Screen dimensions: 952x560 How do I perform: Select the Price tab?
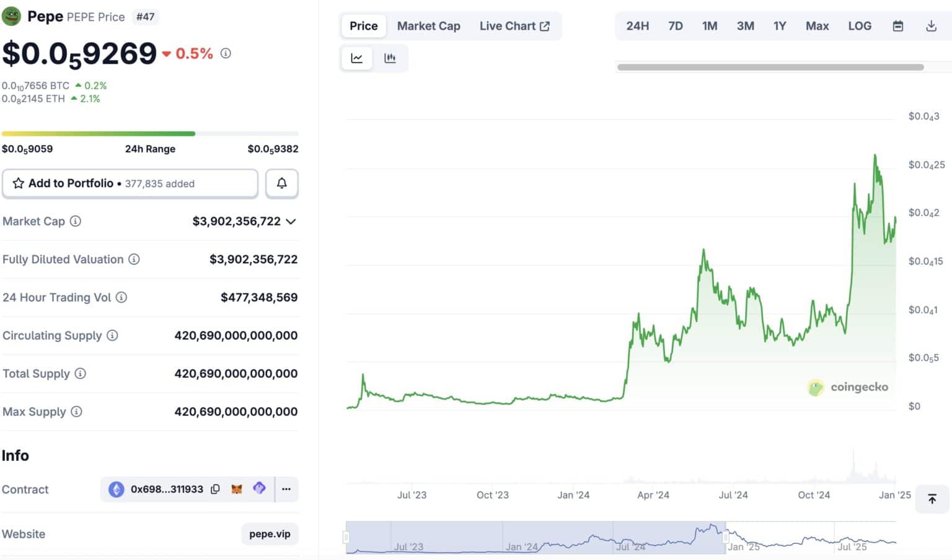tap(363, 25)
